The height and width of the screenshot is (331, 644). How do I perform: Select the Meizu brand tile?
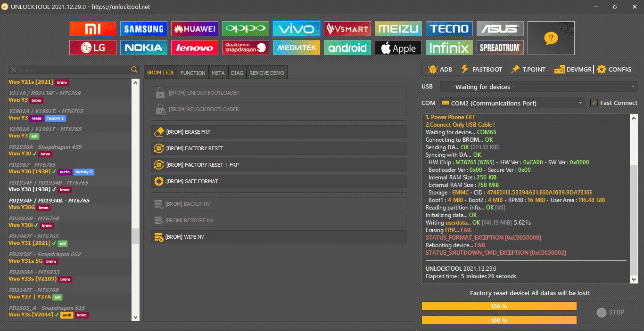(398, 29)
